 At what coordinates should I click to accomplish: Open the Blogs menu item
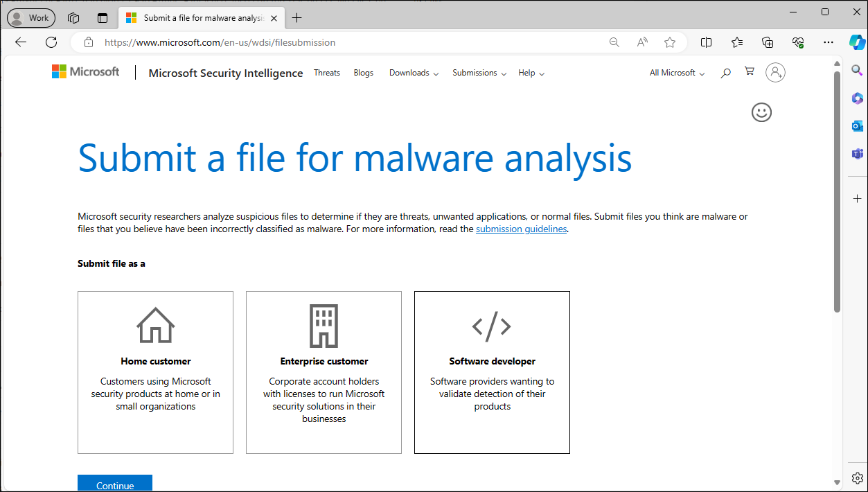pos(364,73)
